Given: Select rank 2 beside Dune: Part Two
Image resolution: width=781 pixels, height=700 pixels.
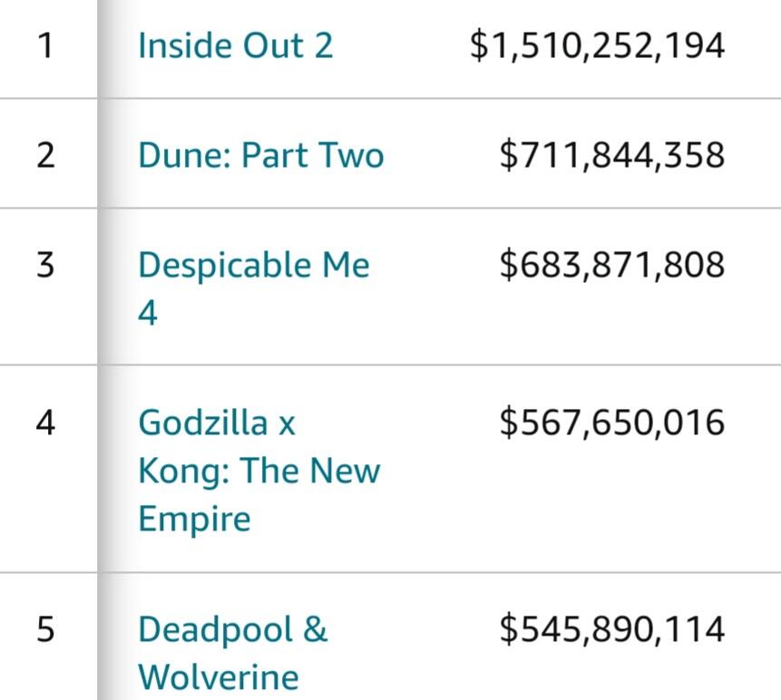Looking at the screenshot, I should click(x=45, y=155).
